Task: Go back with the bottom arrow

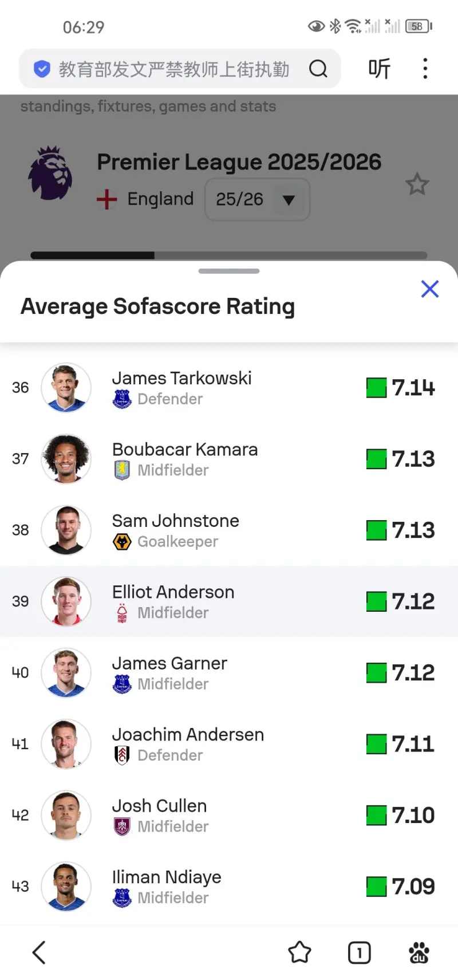Action: pyautogui.click(x=39, y=953)
